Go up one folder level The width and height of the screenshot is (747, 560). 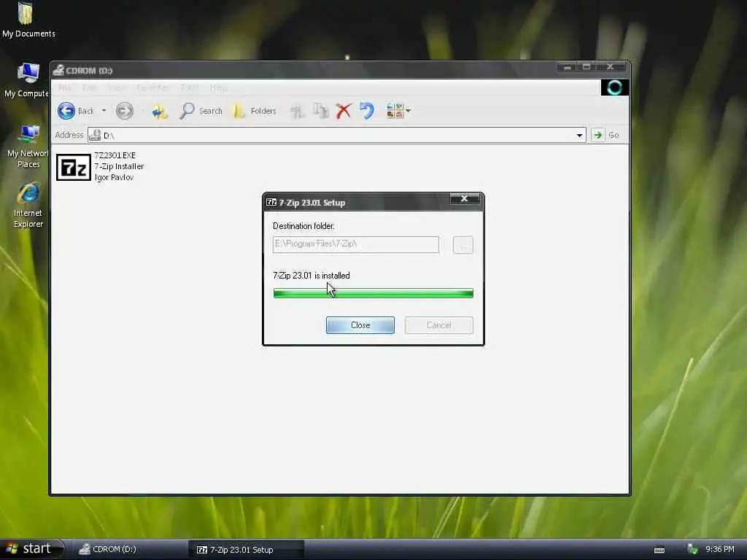(159, 111)
